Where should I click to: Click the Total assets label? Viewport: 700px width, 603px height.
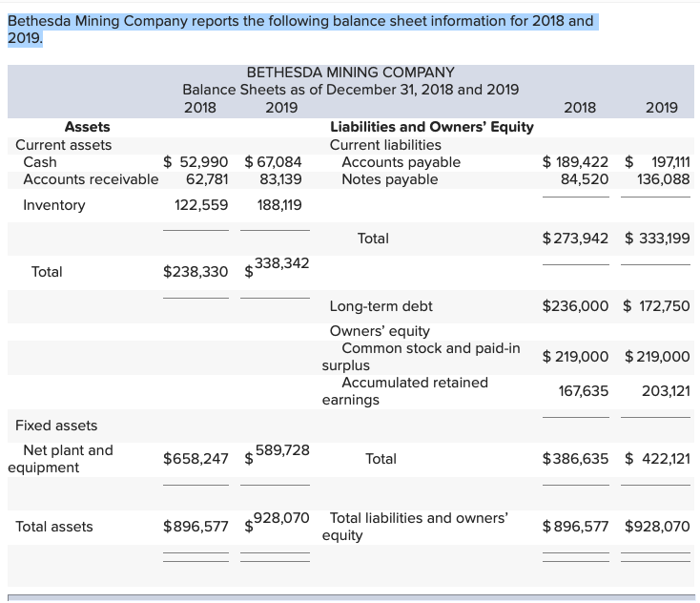point(54,526)
